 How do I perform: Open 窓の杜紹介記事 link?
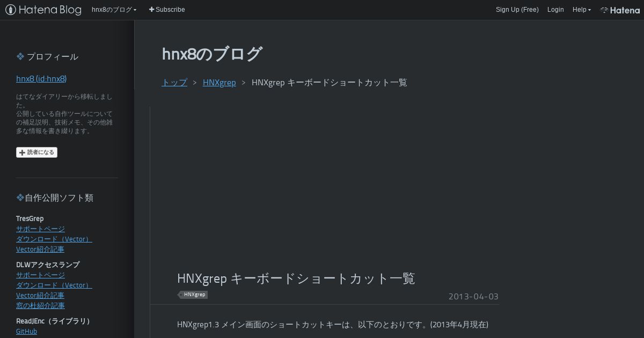click(x=40, y=305)
